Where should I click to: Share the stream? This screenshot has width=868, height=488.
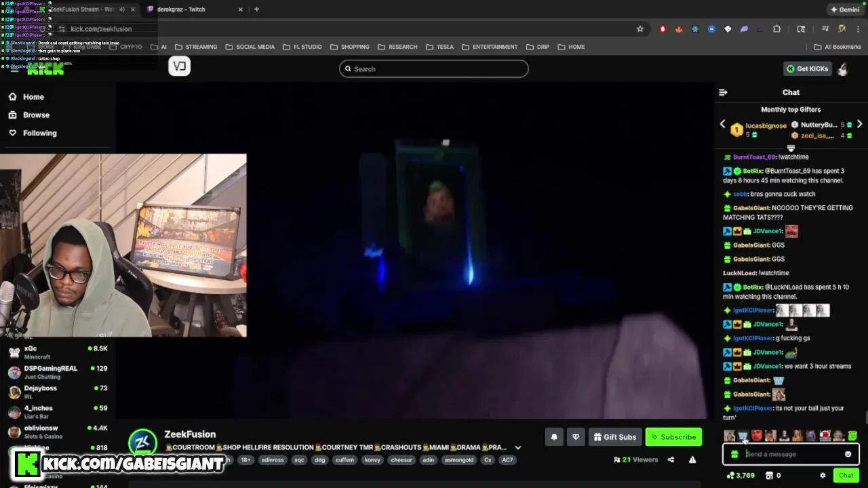(671, 460)
